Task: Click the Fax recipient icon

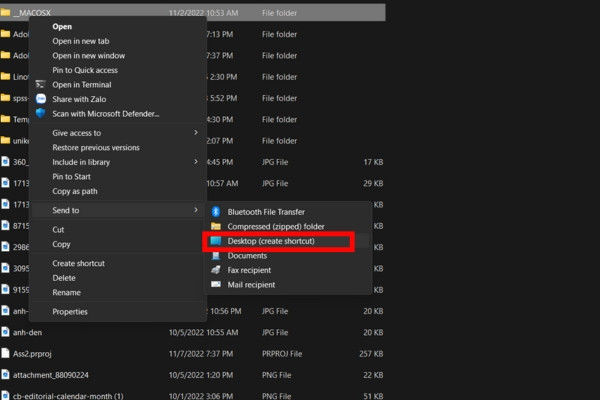Action: (216, 270)
